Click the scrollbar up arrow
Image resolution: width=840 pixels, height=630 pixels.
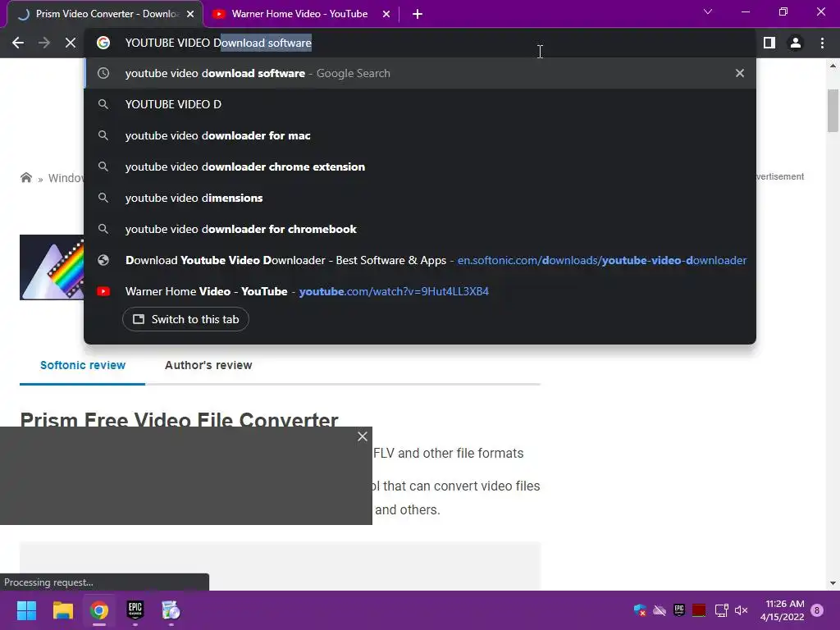[833, 66]
